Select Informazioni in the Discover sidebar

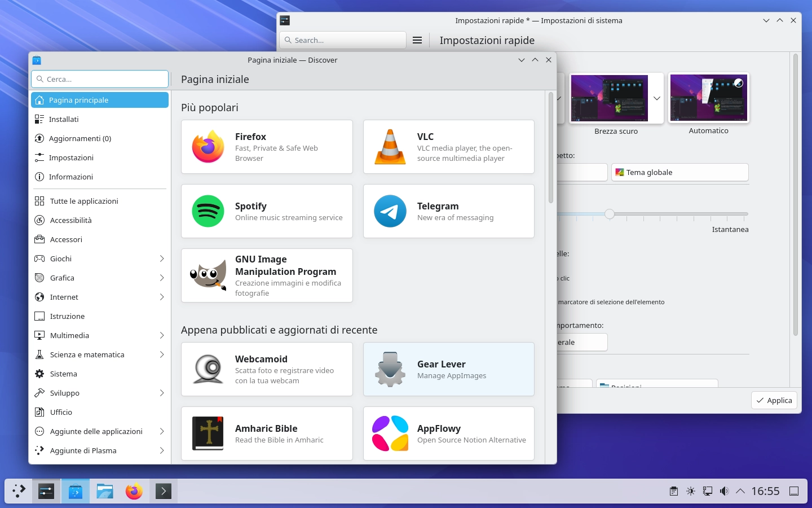[x=72, y=177]
